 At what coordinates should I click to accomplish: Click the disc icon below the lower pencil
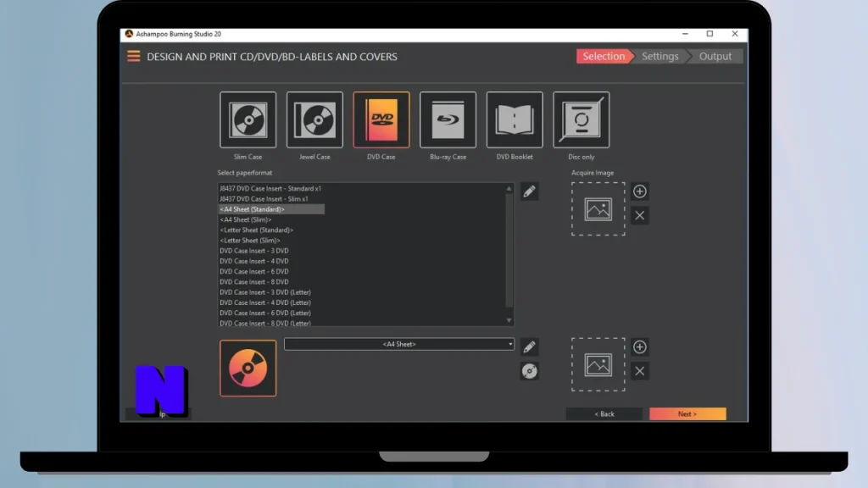click(x=529, y=371)
